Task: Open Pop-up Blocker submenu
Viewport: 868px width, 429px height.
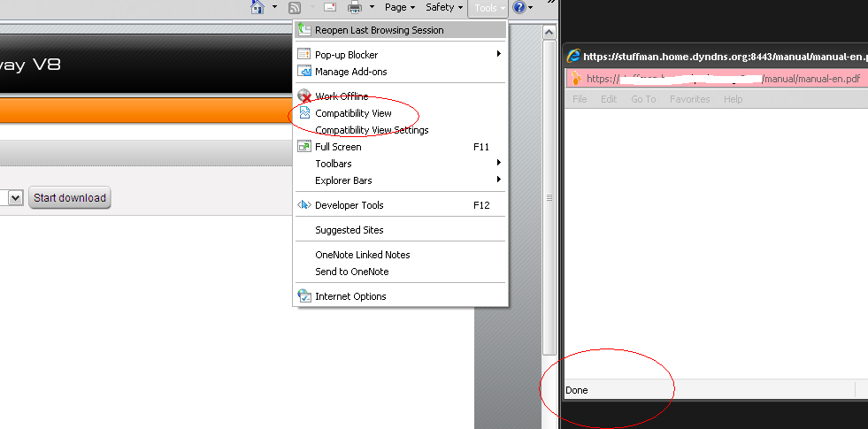Action: [x=400, y=54]
